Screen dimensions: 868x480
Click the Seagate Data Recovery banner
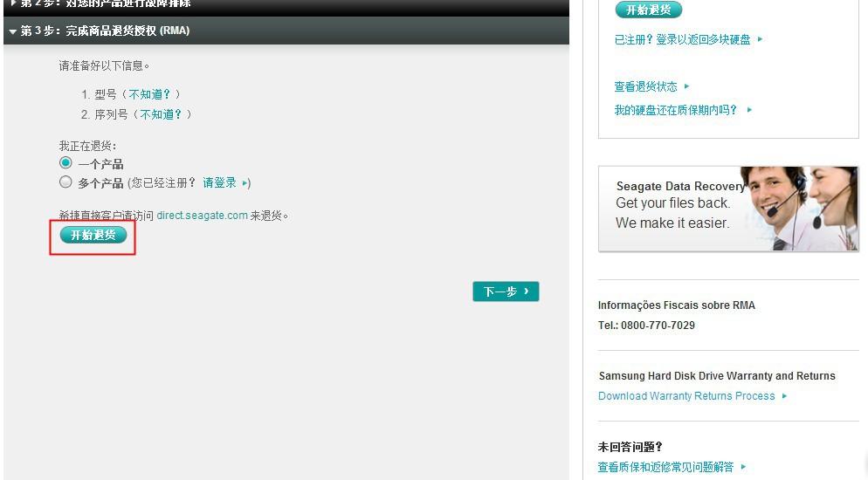(x=727, y=209)
